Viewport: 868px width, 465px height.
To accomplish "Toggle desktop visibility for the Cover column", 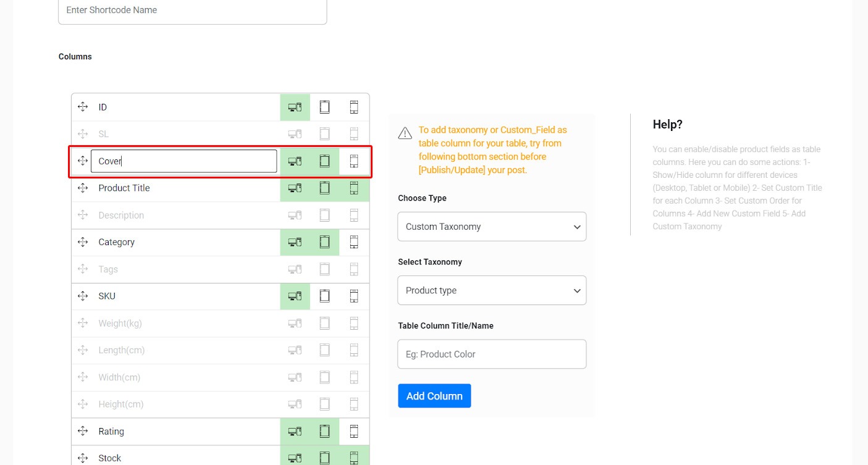I will (295, 161).
